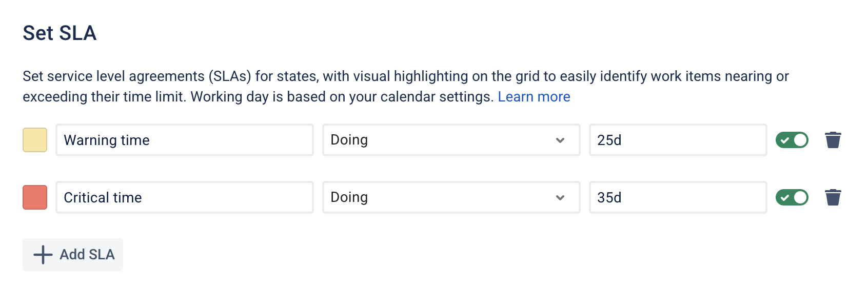Delete the Warning time SLA row
The width and height of the screenshot is (868, 287).
coord(833,140)
